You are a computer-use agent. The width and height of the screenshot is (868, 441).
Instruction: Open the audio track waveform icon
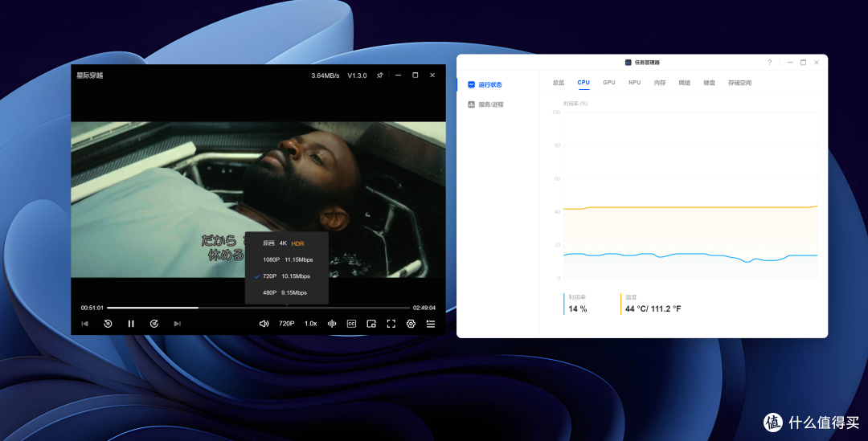pyautogui.click(x=332, y=324)
